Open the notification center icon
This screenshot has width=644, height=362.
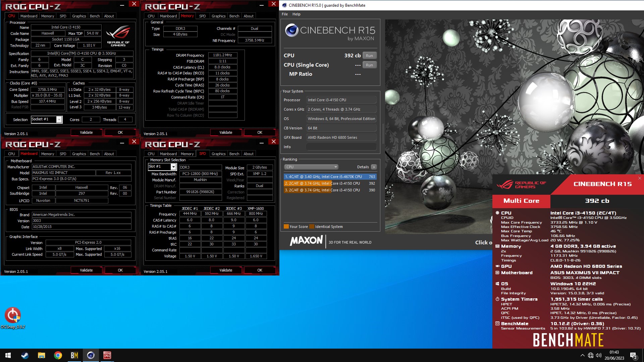click(x=634, y=356)
